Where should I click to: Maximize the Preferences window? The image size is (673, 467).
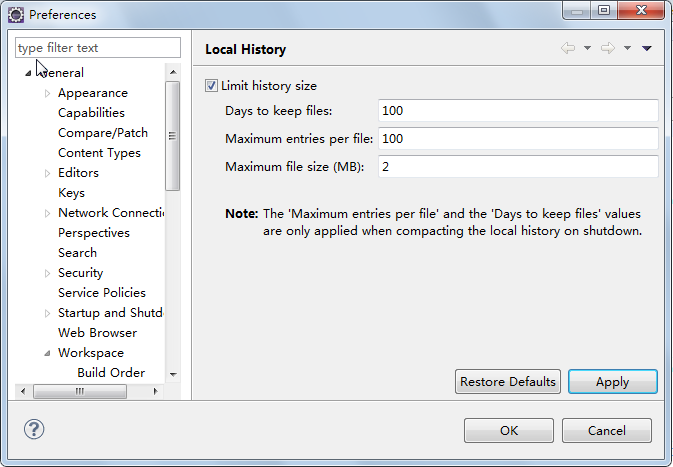click(x=604, y=11)
